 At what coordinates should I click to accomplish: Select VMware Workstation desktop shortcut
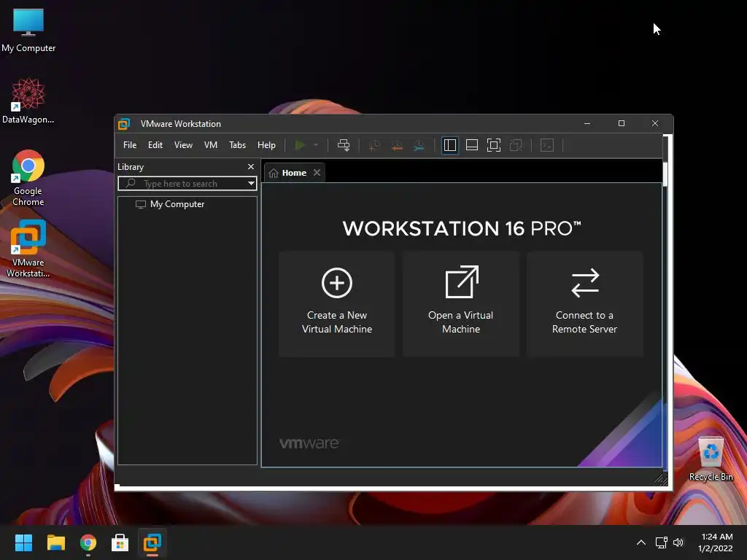[x=28, y=249]
